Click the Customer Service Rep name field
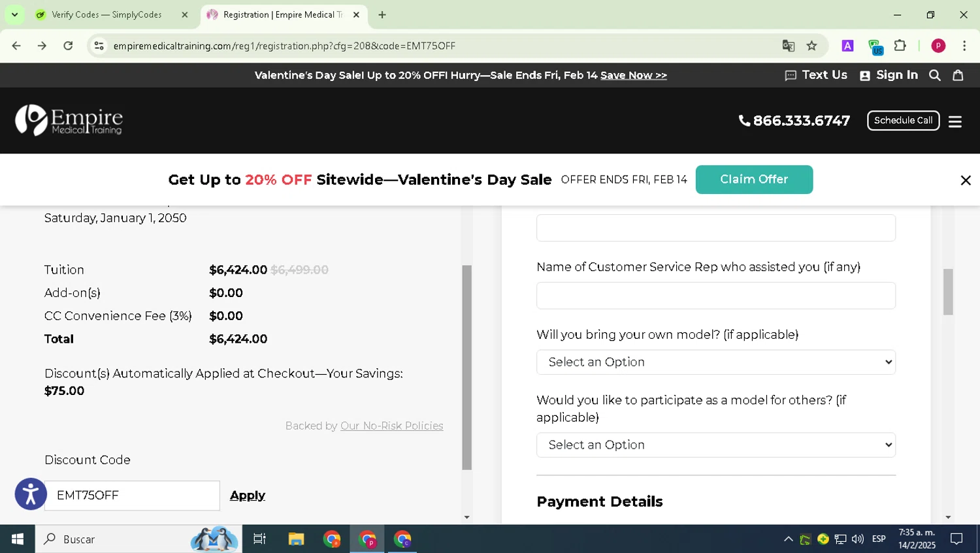The image size is (980, 553). coord(715,296)
